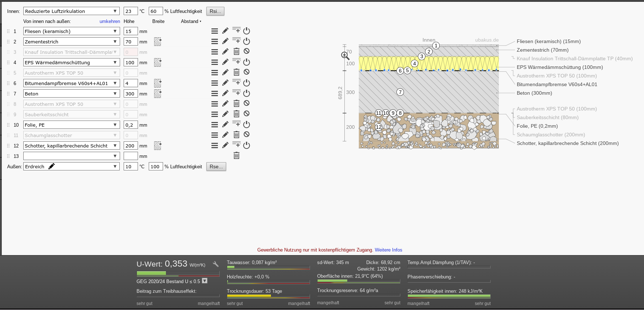Re-enable the row 5 Austrotherm XPS layer

(247, 72)
